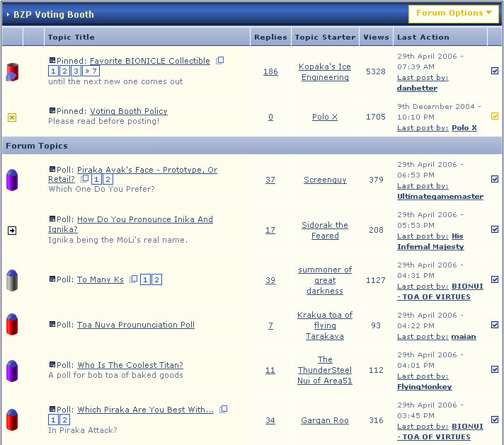Open the To Many Ks poll
Viewport: 504px width, 445px height.
click(x=101, y=279)
